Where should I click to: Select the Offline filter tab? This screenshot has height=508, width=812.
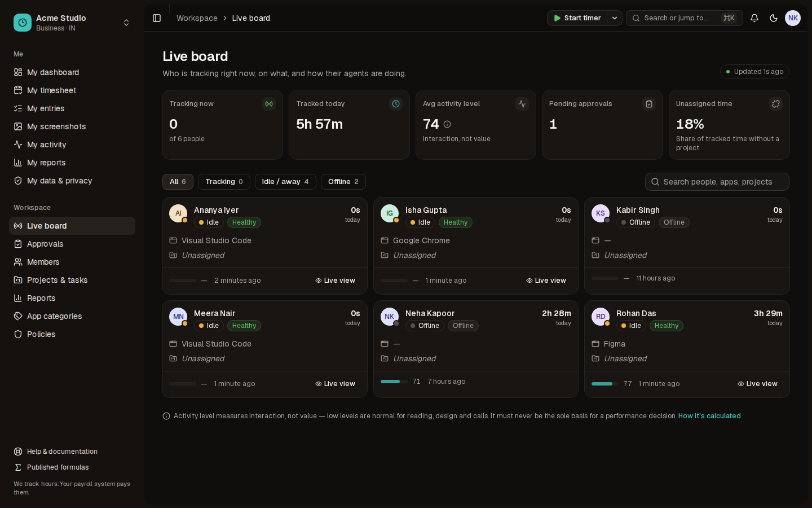tap(343, 182)
